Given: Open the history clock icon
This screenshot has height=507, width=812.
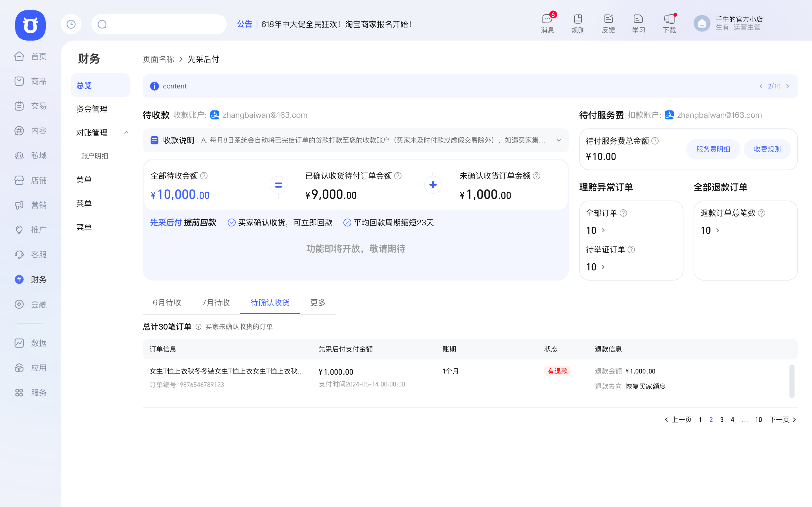Looking at the screenshot, I should coord(71,24).
